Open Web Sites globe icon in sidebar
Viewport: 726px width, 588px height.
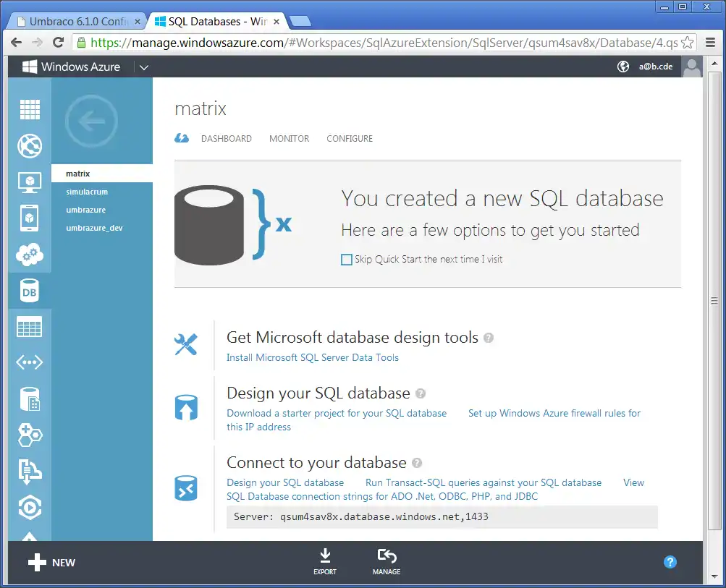30,146
